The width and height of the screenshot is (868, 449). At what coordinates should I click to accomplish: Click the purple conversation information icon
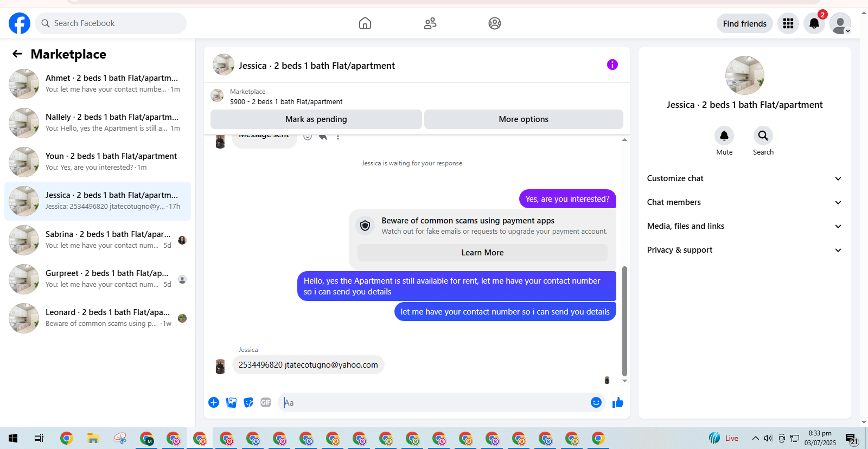pos(612,65)
